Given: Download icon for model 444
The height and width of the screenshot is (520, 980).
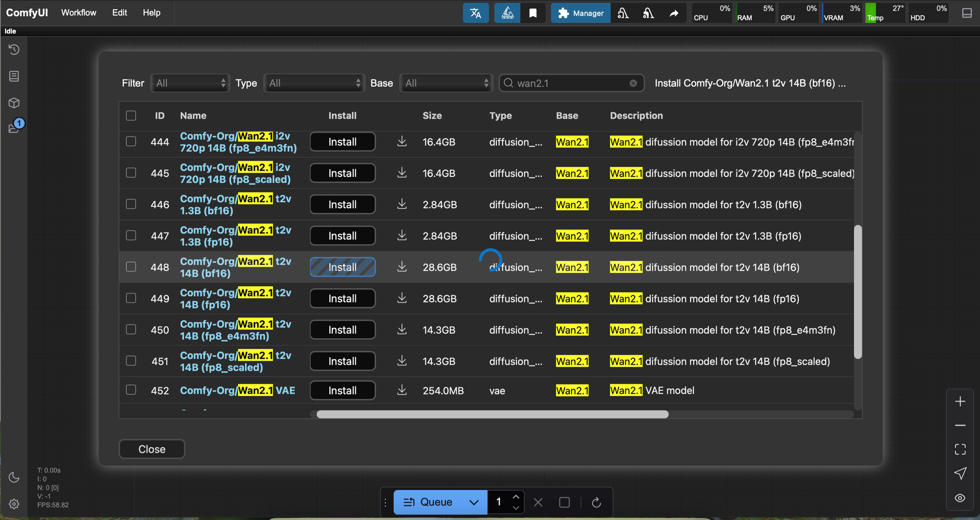Looking at the screenshot, I should [x=402, y=142].
